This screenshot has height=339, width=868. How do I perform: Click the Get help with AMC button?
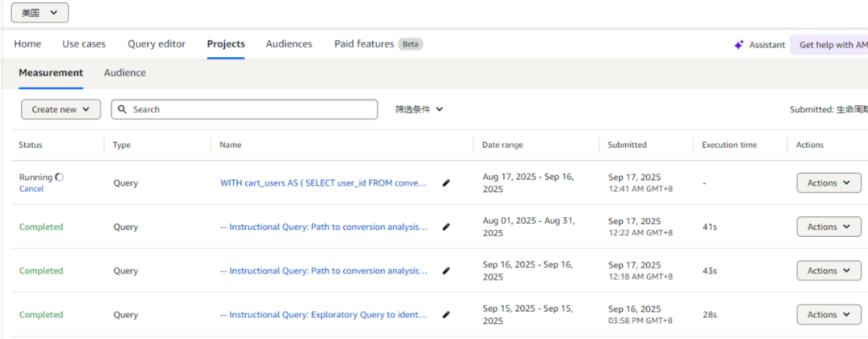pos(832,45)
